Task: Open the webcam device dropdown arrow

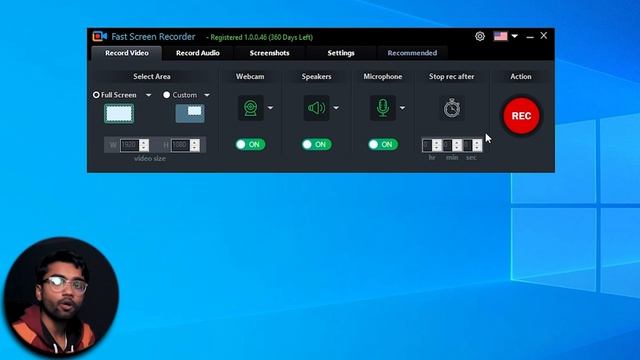Action: click(270, 108)
